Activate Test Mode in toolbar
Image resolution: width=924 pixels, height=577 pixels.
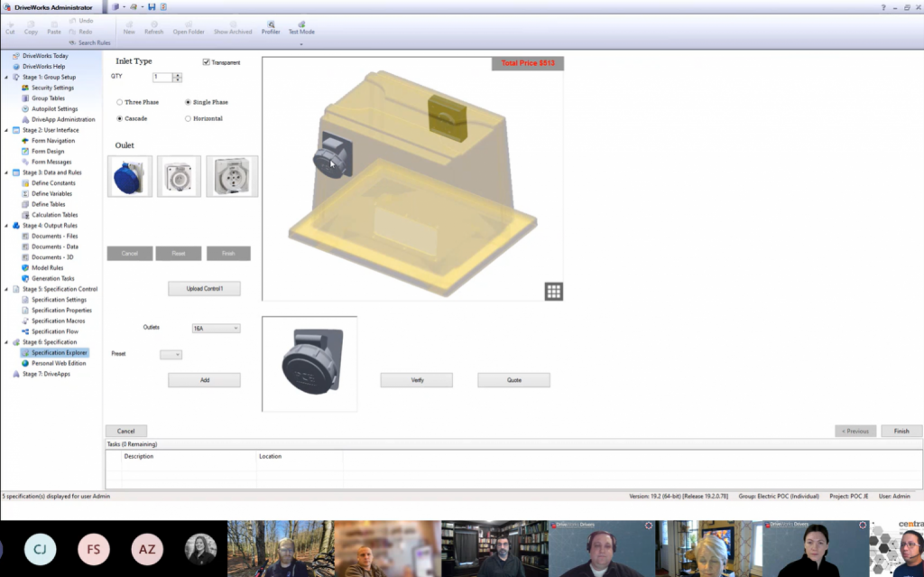301,28
